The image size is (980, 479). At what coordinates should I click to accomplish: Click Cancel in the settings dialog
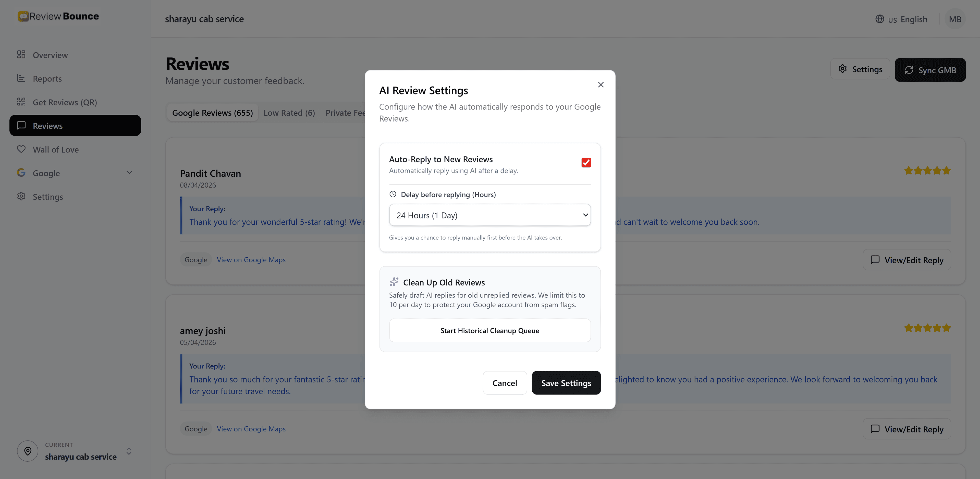(x=505, y=383)
